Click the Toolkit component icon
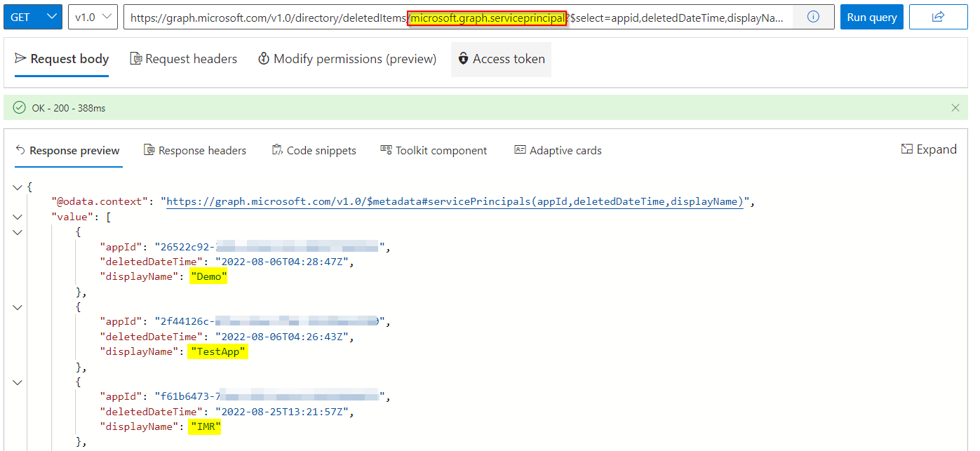The width and height of the screenshot is (980, 451). point(386,149)
